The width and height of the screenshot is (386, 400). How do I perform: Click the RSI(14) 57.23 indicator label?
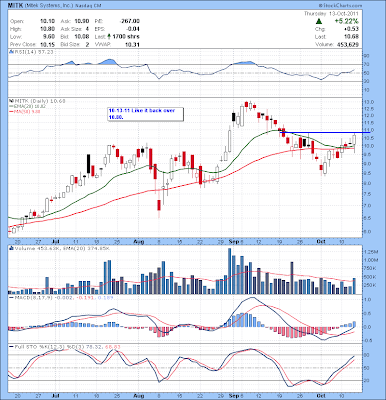click(33, 52)
